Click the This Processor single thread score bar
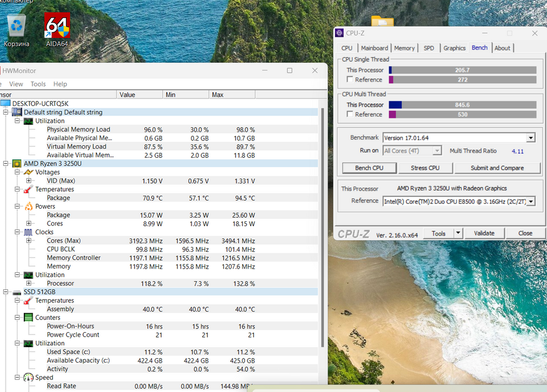This screenshot has width=547, height=392. point(462,70)
